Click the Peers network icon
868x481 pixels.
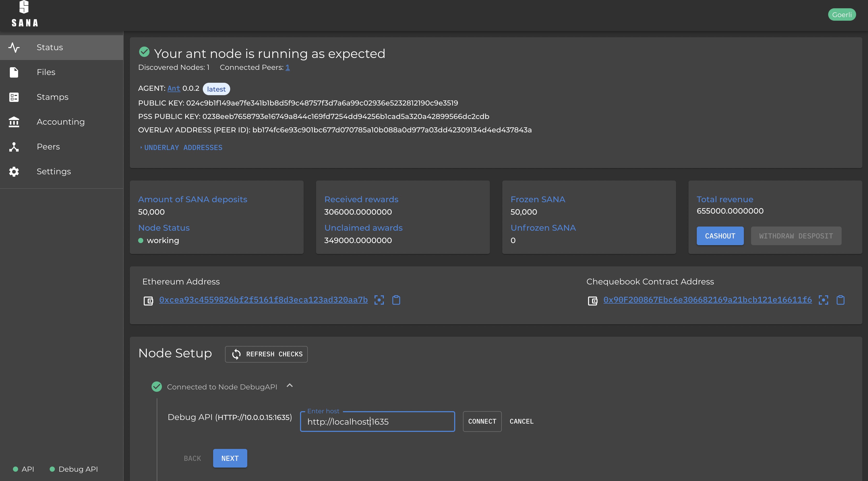14,147
